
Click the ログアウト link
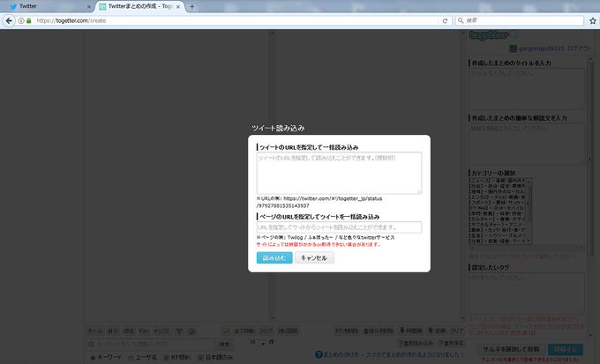click(579, 48)
